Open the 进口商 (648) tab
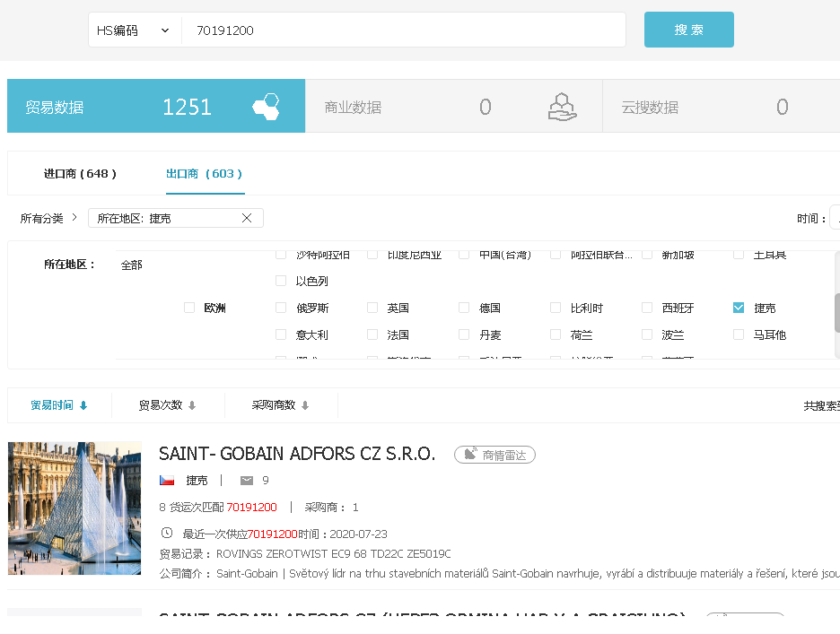 click(x=80, y=173)
